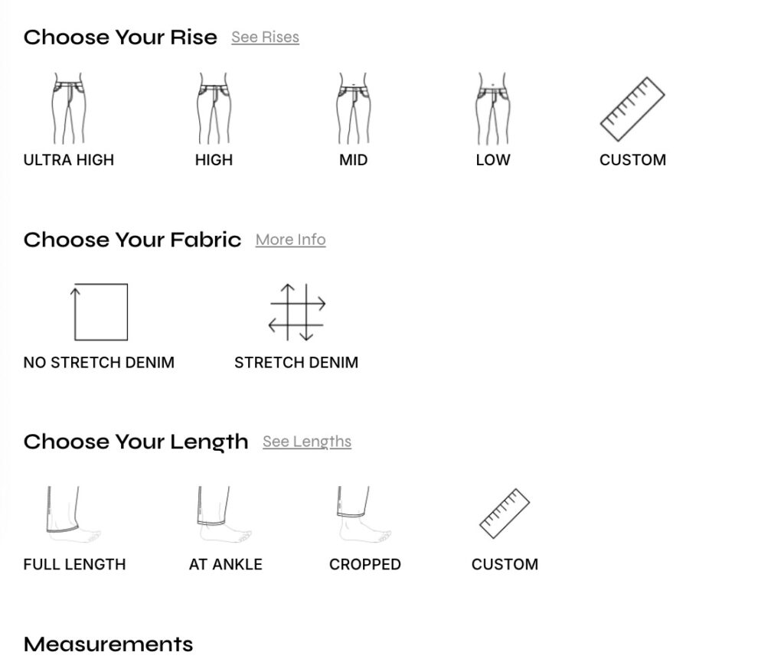Click the CROPPED length label

point(364,565)
